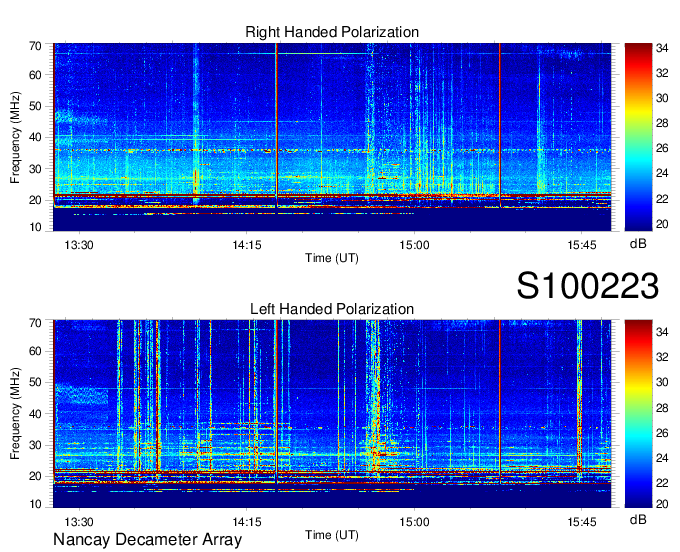Screen dimensions: 680x552
Task: Click the 20 MHz tick label on bottom plot
Action: click(35, 477)
